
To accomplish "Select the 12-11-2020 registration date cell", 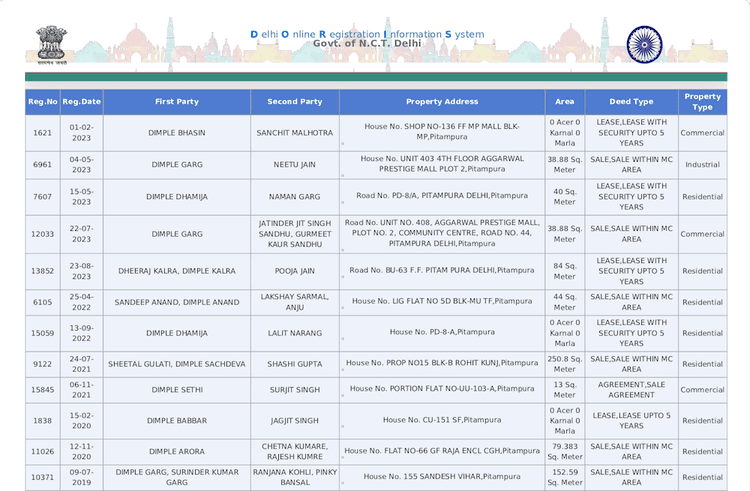I will pyautogui.click(x=82, y=452).
